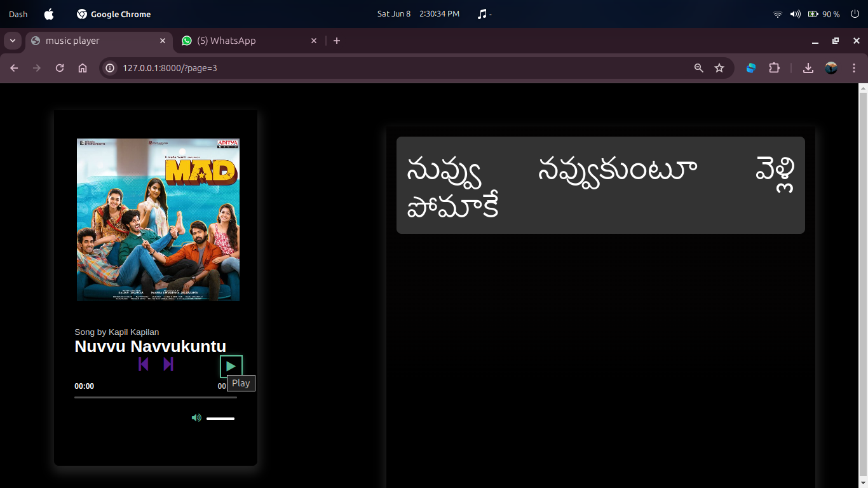Open the Dash menu in top bar
Image resolution: width=868 pixels, height=488 pixels.
point(18,14)
